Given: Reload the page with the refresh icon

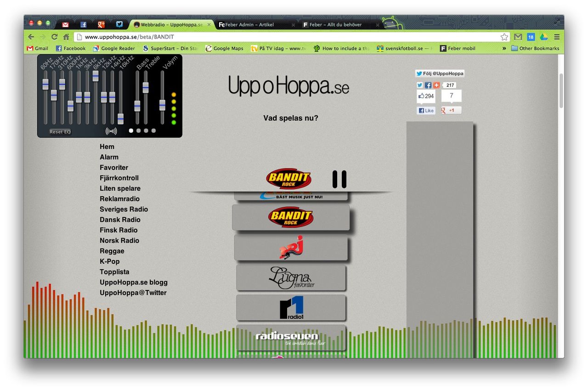Looking at the screenshot, I should (55, 37).
